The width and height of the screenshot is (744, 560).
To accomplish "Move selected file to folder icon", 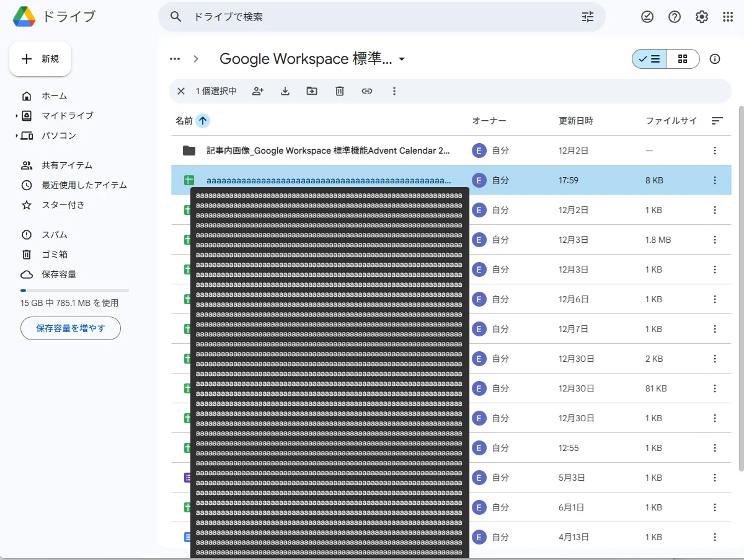I will (x=312, y=91).
